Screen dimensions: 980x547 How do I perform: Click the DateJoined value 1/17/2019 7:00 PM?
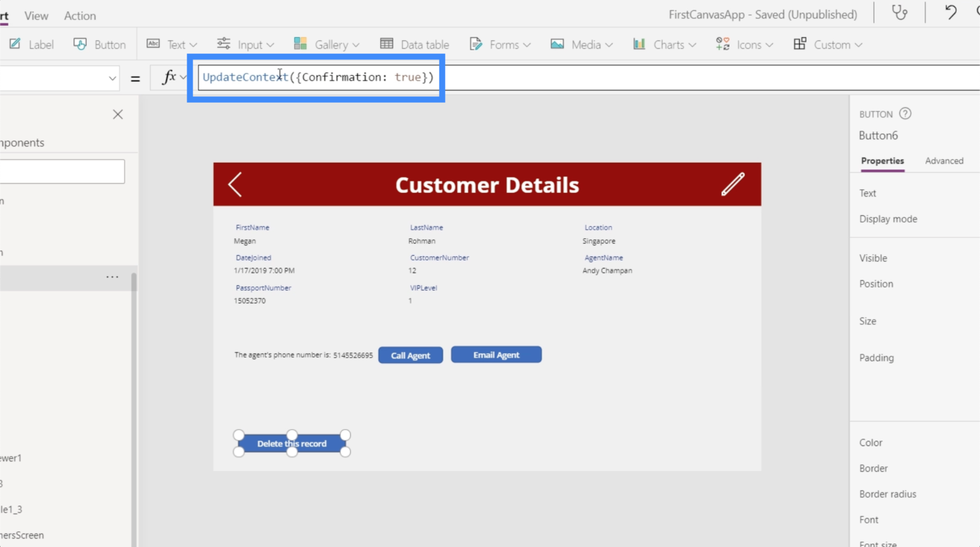coord(264,271)
